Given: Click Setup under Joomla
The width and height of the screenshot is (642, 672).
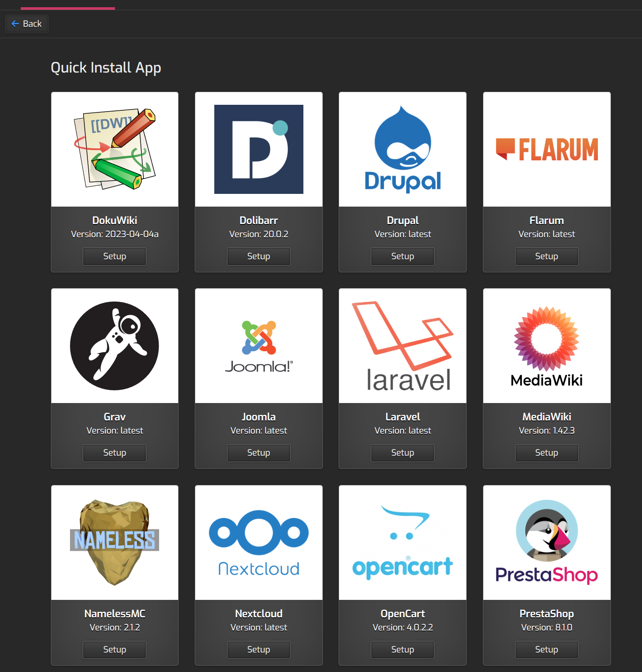Looking at the screenshot, I should coord(258,453).
